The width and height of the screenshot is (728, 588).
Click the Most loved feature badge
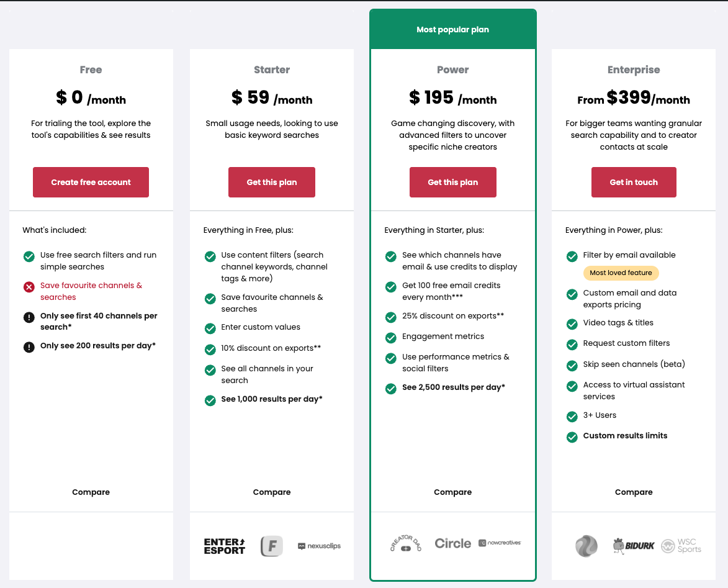(621, 273)
